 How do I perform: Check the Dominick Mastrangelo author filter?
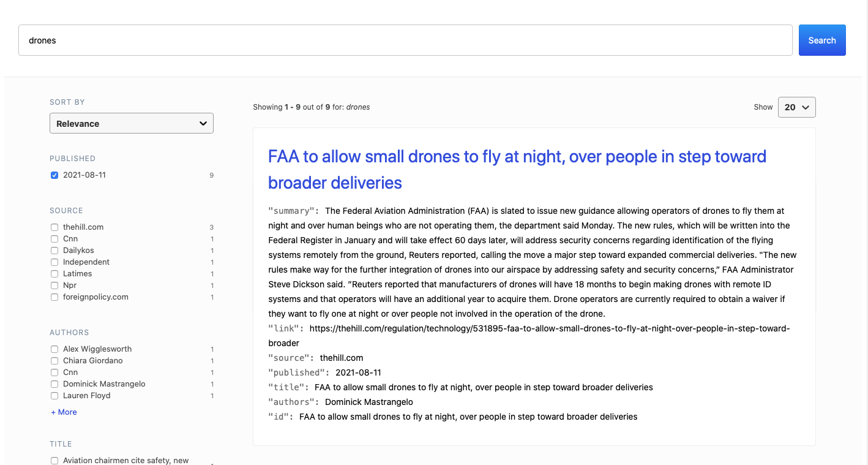pyautogui.click(x=54, y=384)
